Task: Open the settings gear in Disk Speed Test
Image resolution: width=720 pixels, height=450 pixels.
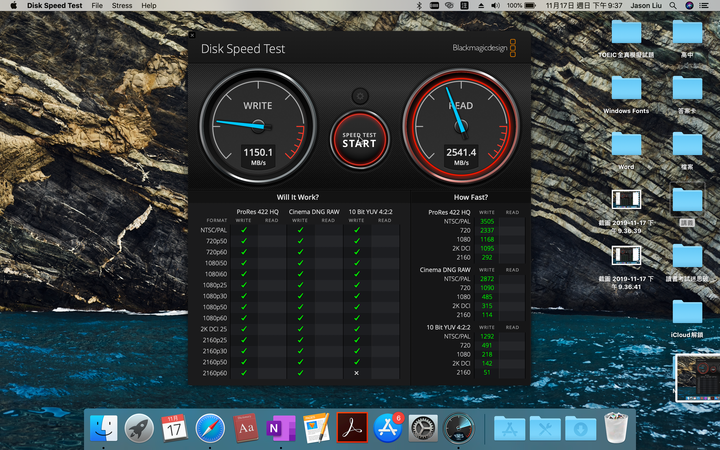Action: click(x=360, y=96)
